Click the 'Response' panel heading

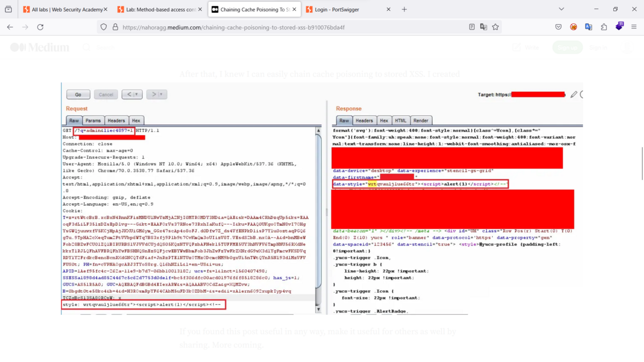pos(349,108)
